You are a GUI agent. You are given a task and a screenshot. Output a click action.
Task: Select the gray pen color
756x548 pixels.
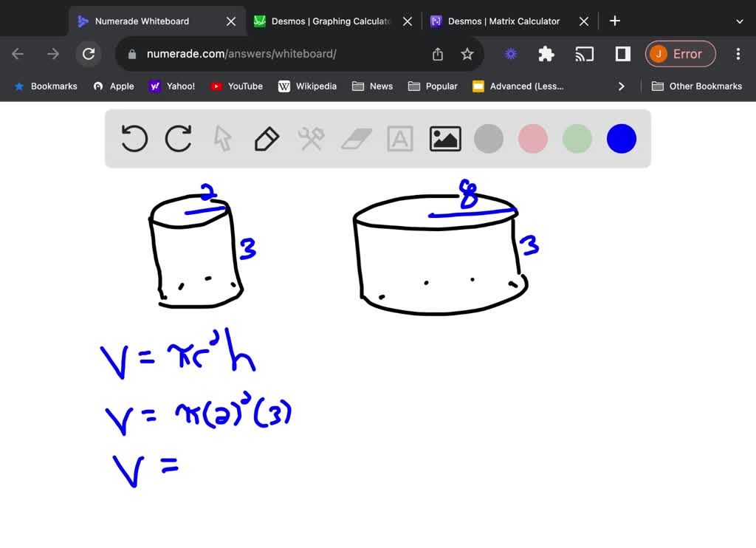(488, 138)
